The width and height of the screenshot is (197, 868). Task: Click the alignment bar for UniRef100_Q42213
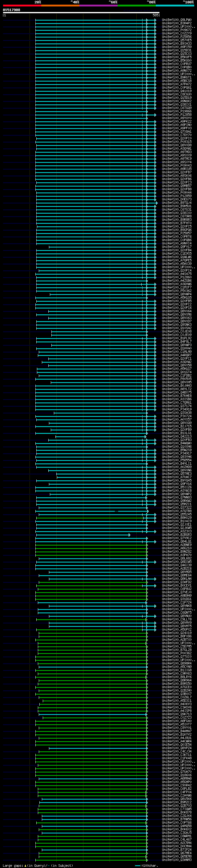coord(101,437)
